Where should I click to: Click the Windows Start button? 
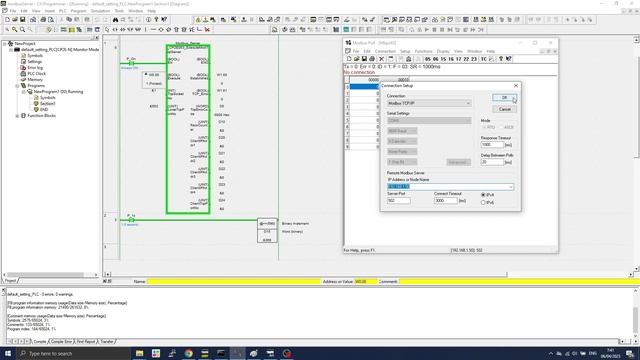tap(8, 353)
